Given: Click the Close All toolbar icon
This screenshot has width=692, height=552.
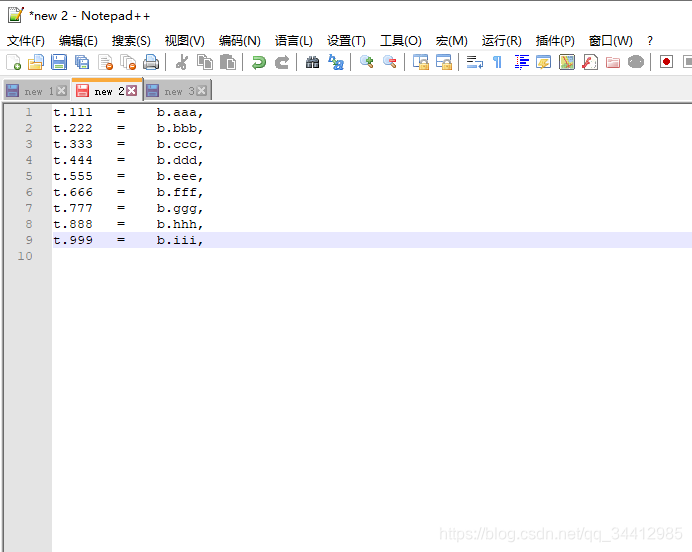Looking at the screenshot, I should coord(128,62).
